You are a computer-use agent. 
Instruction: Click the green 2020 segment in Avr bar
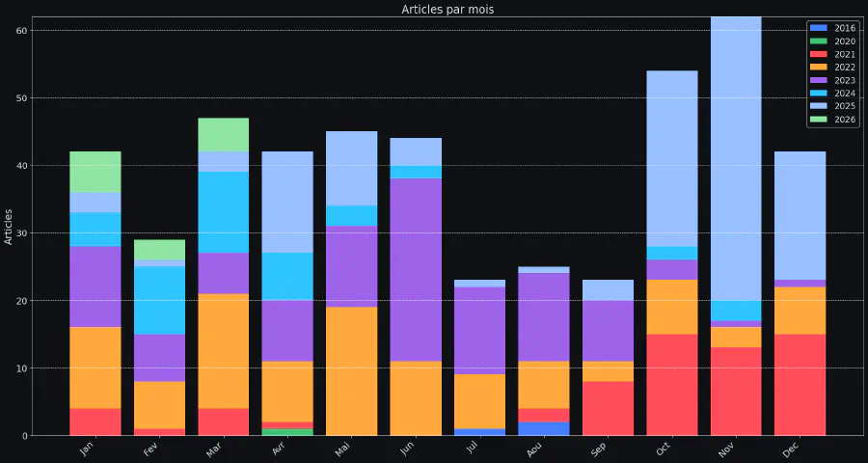(x=287, y=432)
